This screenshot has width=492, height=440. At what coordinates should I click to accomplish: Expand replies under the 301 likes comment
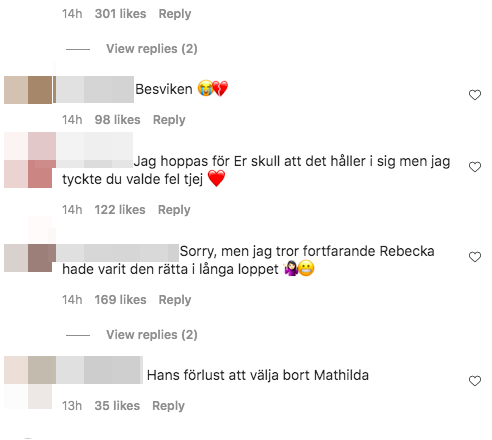coord(152,49)
